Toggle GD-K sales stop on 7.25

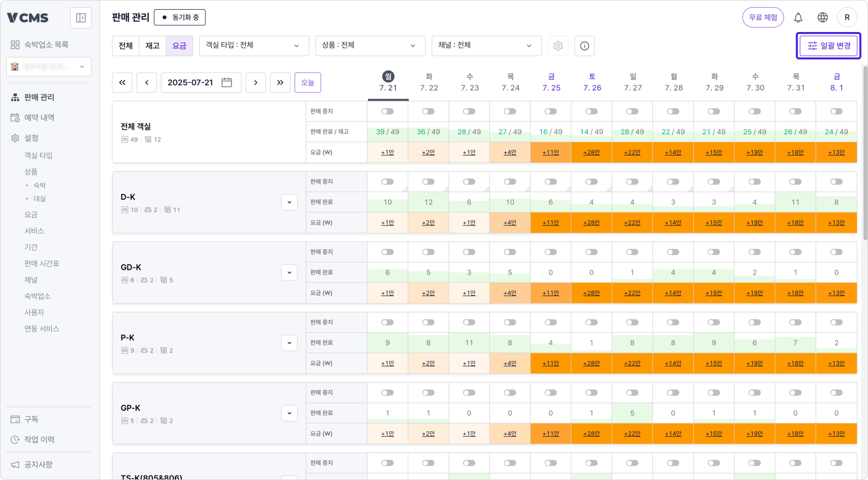(550, 252)
